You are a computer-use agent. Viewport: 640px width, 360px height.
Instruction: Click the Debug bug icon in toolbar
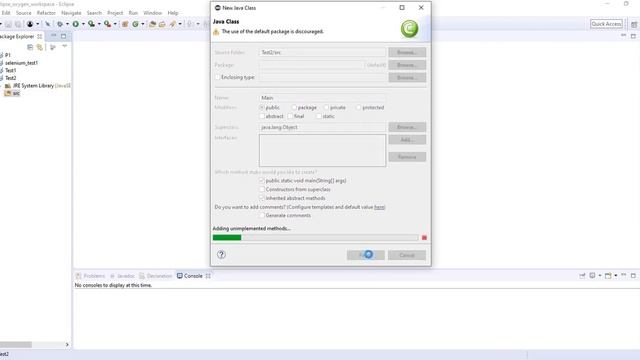point(60,24)
